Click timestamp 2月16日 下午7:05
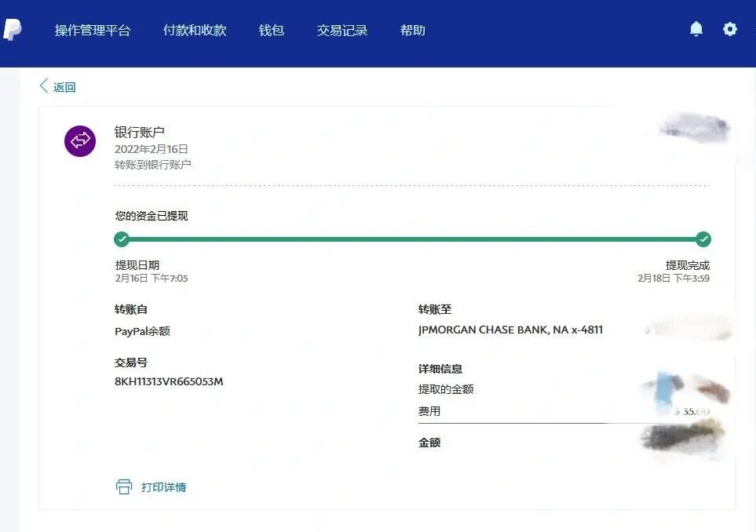 [x=152, y=278]
